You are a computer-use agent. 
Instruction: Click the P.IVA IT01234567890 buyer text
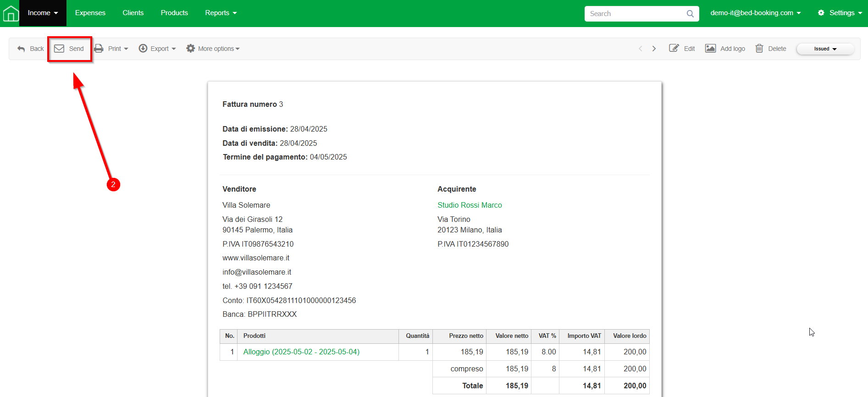point(473,244)
